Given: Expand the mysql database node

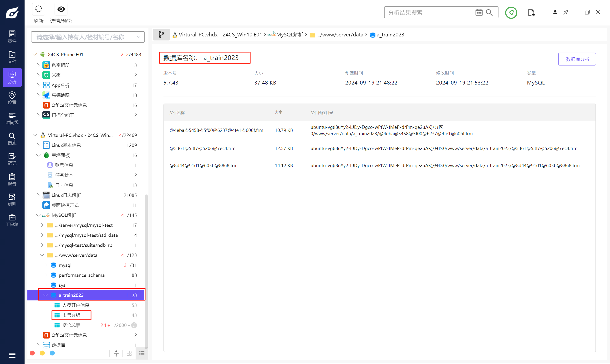Looking at the screenshot, I should [x=46, y=265].
